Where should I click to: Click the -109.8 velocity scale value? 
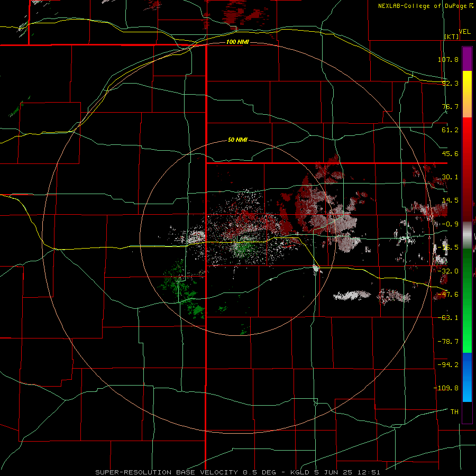pos(446,388)
